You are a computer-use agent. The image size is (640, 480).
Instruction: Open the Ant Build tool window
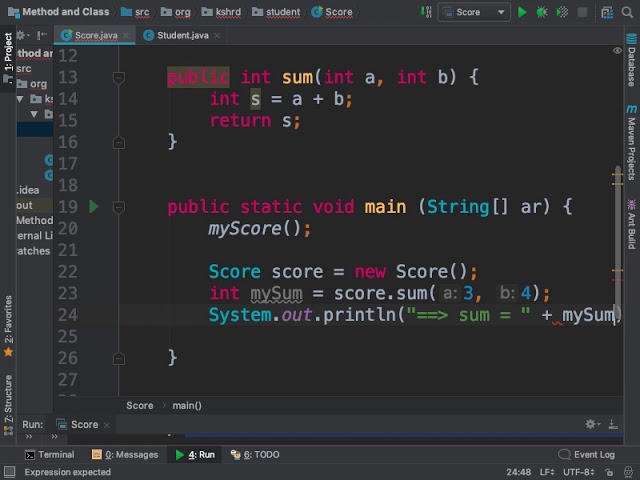[631, 224]
